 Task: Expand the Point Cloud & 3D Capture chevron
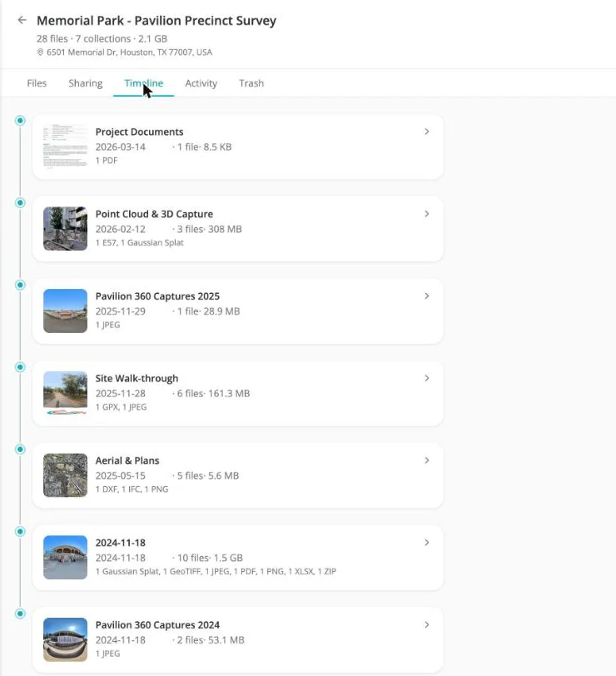point(427,214)
